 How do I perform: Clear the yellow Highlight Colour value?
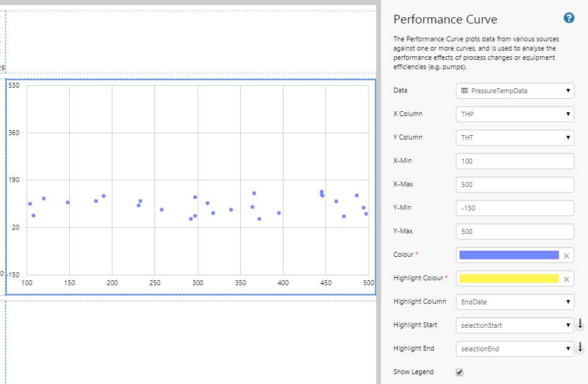pyautogui.click(x=566, y=279)
